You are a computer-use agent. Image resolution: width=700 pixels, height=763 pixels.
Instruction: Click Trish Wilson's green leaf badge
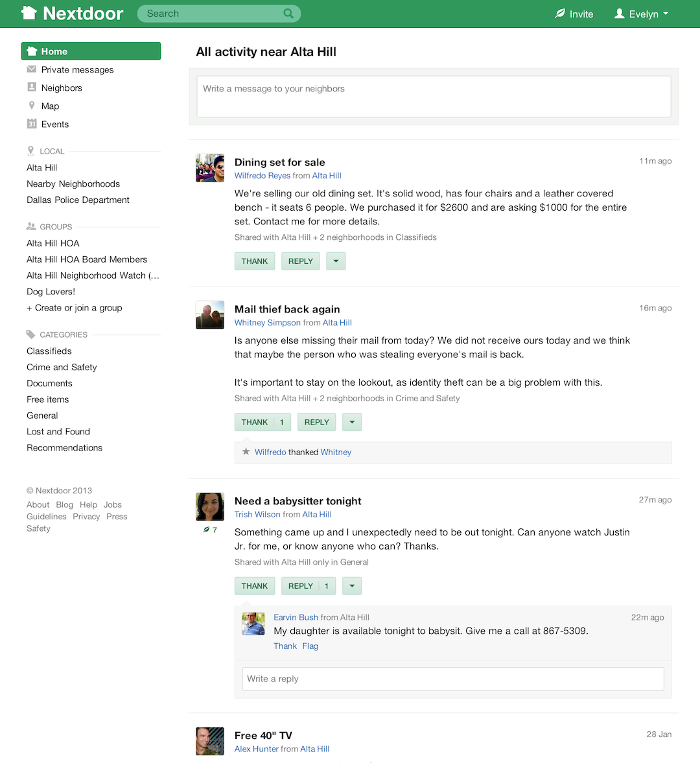[x=206, y=530]
